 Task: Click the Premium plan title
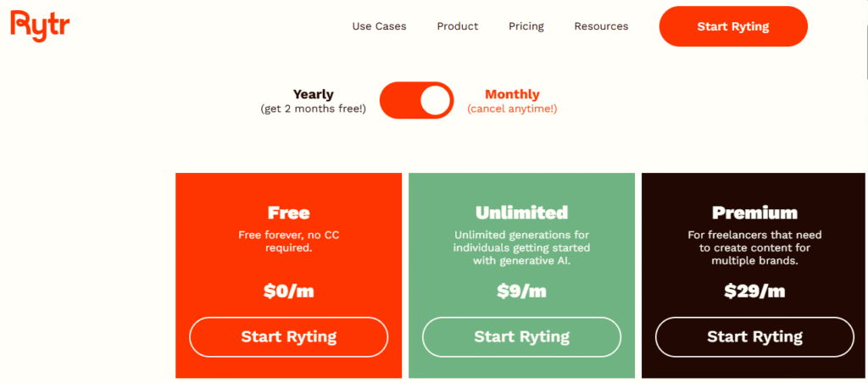coord(754,213)
